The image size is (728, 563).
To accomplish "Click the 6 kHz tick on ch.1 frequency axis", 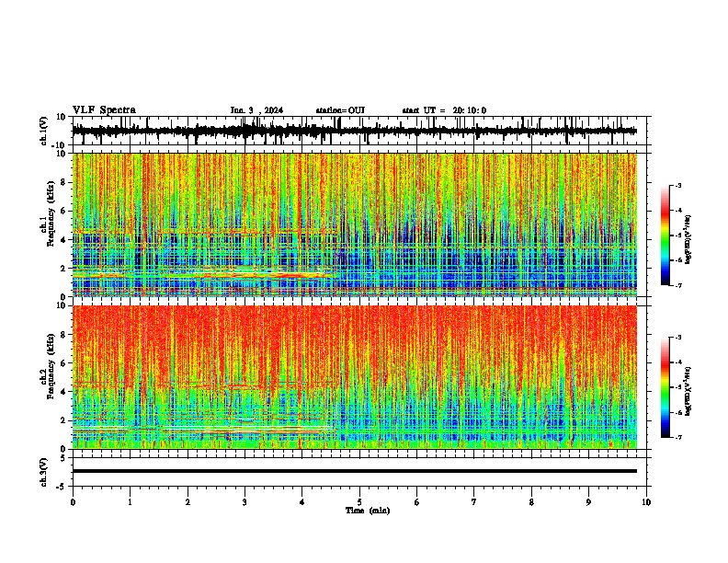I will pyautogui.click(x=63, y=212).
